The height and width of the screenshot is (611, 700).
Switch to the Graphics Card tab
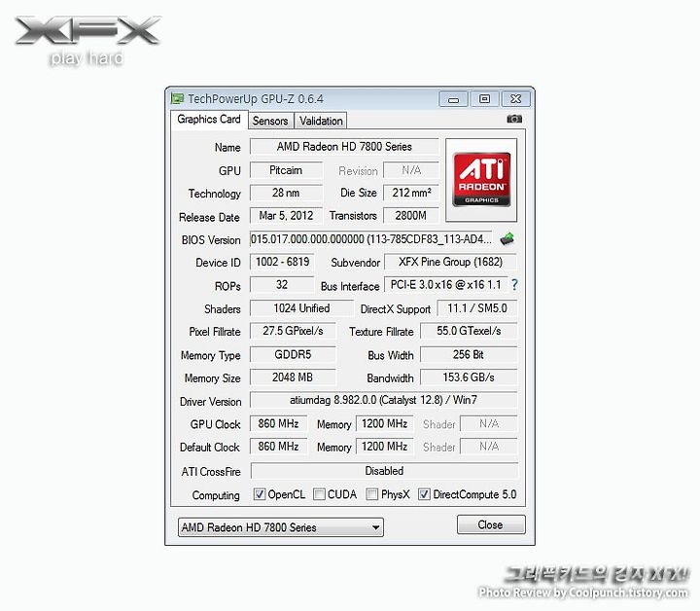click(x=209, y=120)
